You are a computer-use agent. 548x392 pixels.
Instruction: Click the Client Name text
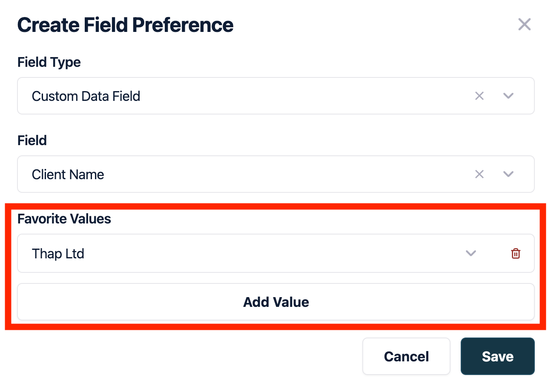pyautogui.click(x=68, y=175)
